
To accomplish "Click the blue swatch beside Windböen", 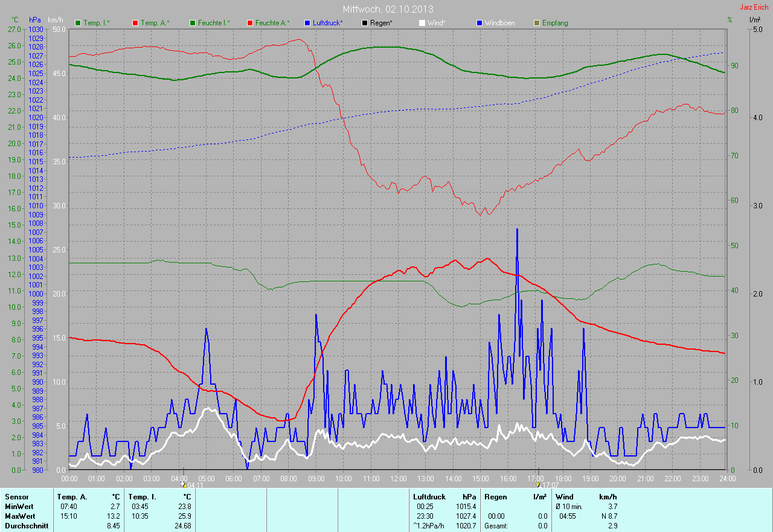I will 480,23.
